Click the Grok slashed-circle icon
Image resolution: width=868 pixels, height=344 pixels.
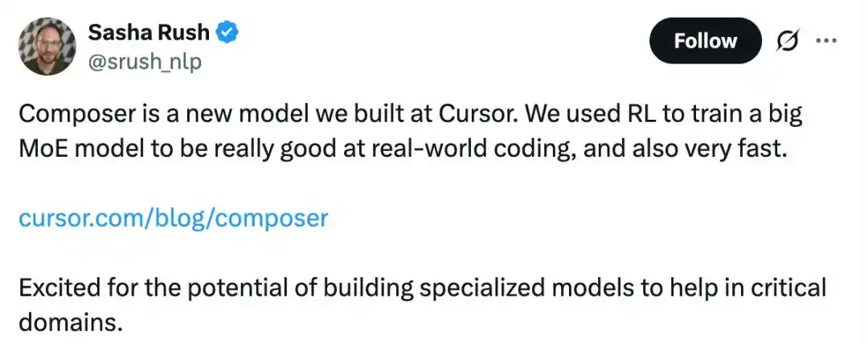[788, 41]
